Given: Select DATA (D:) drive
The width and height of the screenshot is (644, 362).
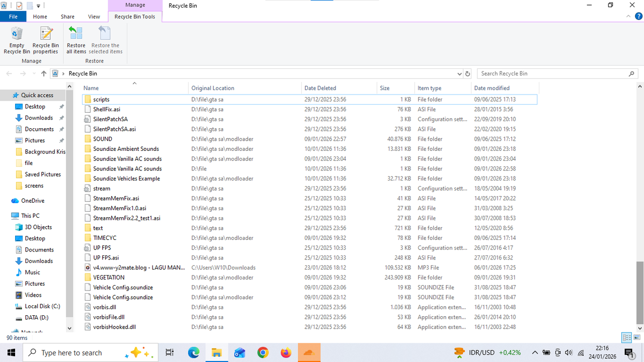Looking at the screenshot, I should click(37, 318).
